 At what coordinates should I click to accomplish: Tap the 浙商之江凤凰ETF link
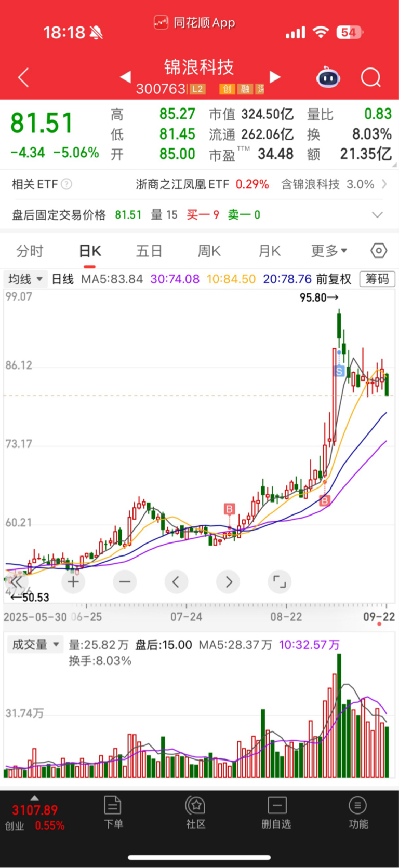pos(182,184)
